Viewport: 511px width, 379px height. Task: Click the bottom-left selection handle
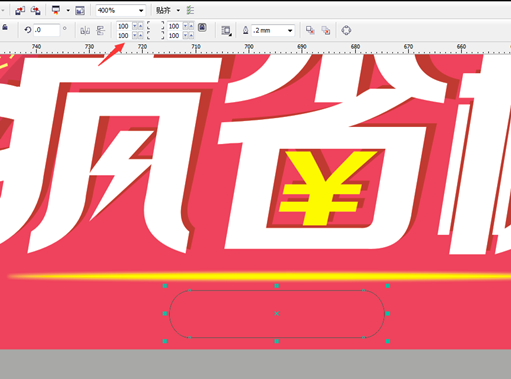(165, 341)
